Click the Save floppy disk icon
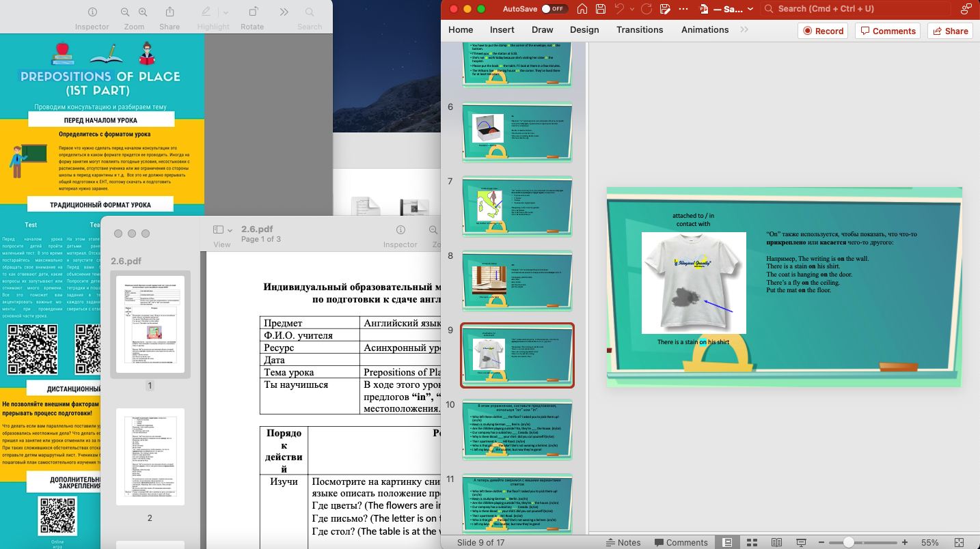Screen dimensions: 980x549 click(600, 9)
